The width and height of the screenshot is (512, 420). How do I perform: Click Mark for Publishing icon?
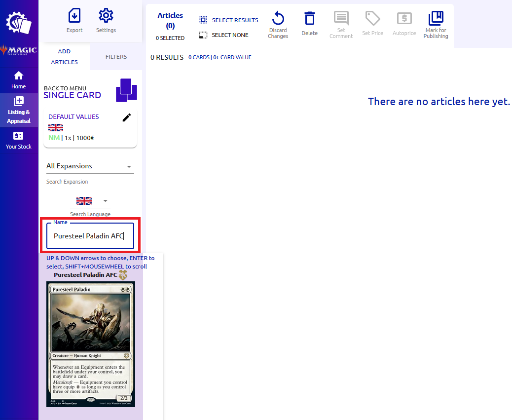tap(436, 18)
